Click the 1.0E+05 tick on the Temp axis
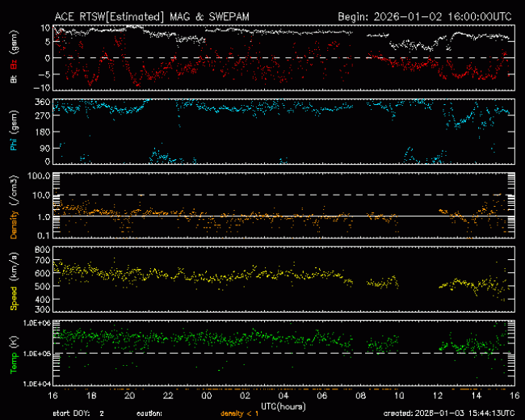 37,354
